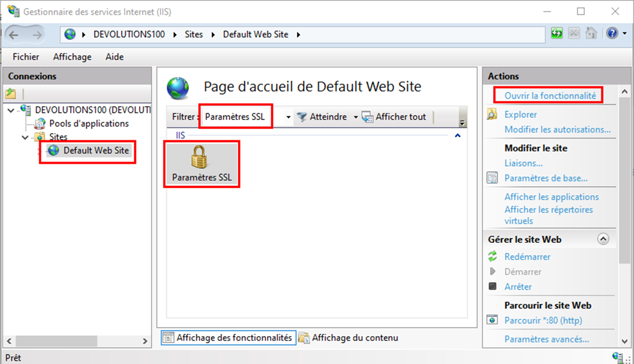Viewport: 634px width, 364px height.
Task: Collapse the Sites node in the tree
Action: (x=24, y=137)
